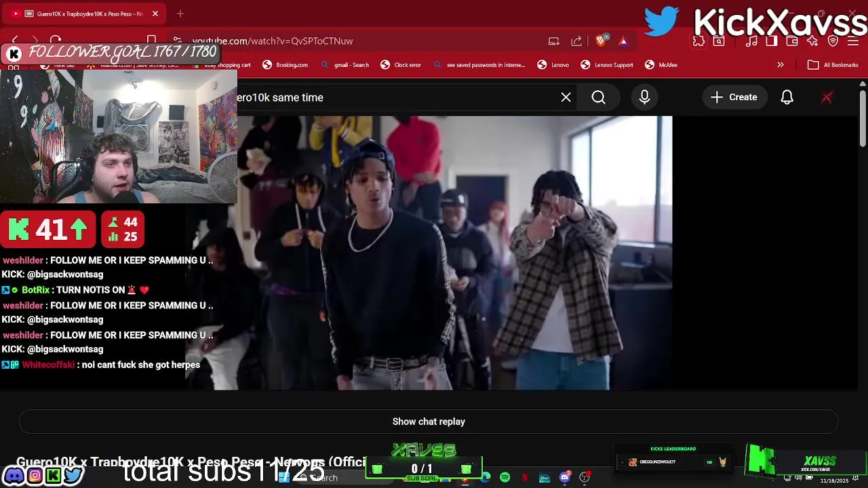The width and height of the screenshot is (868, 488).
Task: Clear the YouTube search query with X
Action: coord(566,98)
